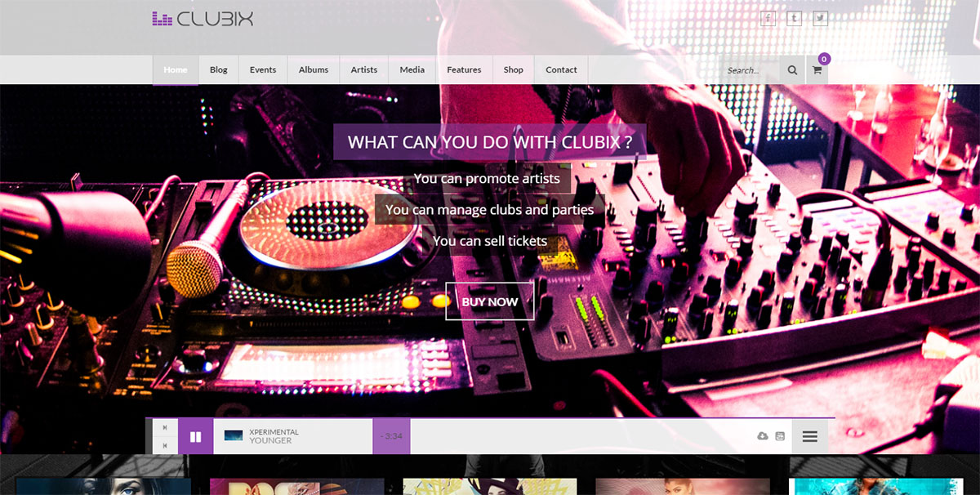
Task: Open the Facebook social icon
Action: pyautogui.click(x=768, y=18)
